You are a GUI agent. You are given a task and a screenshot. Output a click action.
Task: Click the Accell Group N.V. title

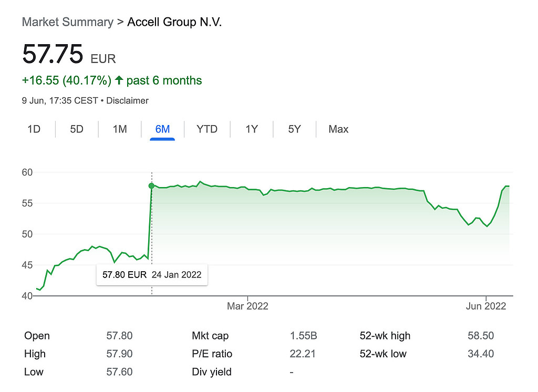click(174, 22)
